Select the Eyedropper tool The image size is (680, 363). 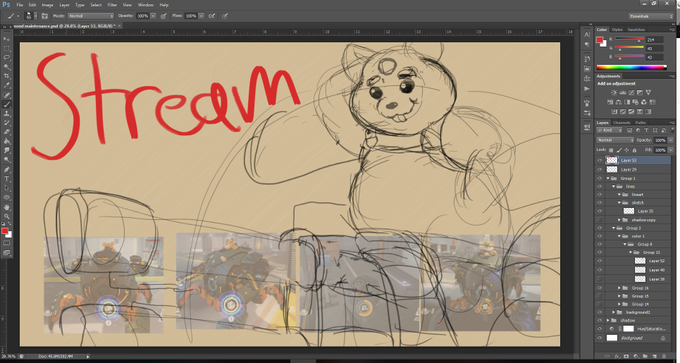point(7,85)
